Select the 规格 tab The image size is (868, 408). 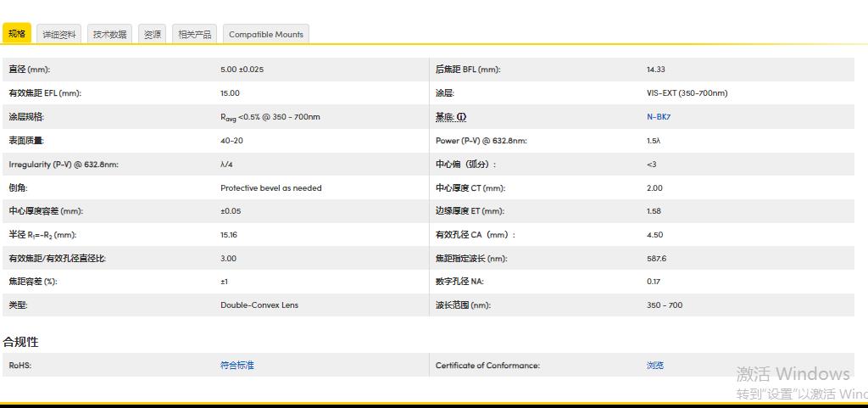point(17,34)
